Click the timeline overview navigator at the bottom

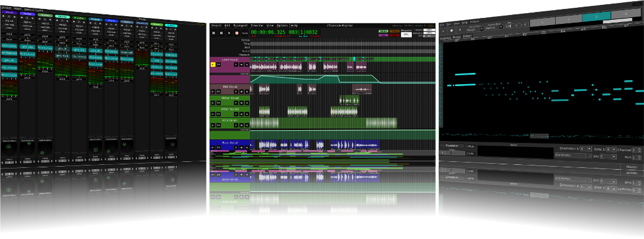coord(322,155)
